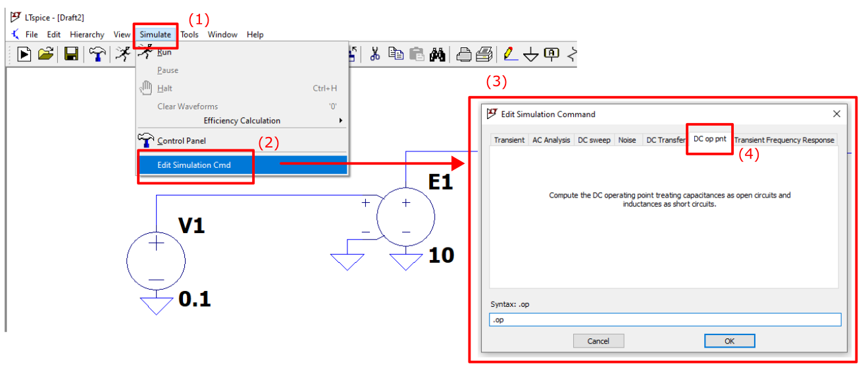Image resolution: width=868 pixels, height=372 pixels.
Task: Choose Run in the Simulate menu
Action: (x=242, y=52)
